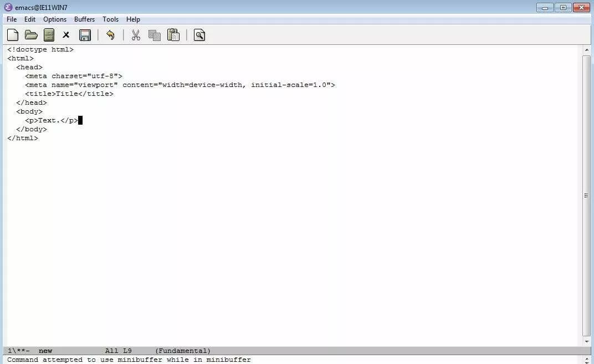Click the scrollbar down arrow
The height and width of the screenshot is (364, 594).
click(x=586, y=342)
